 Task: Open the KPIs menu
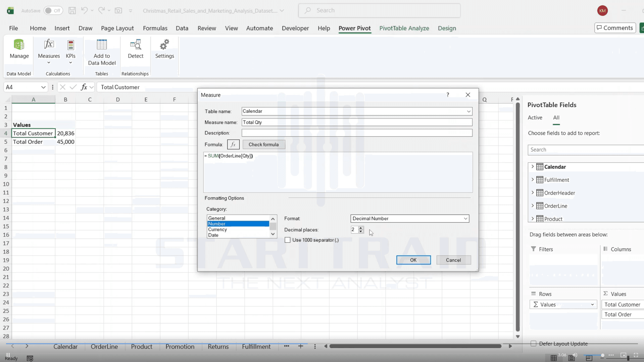70,51
